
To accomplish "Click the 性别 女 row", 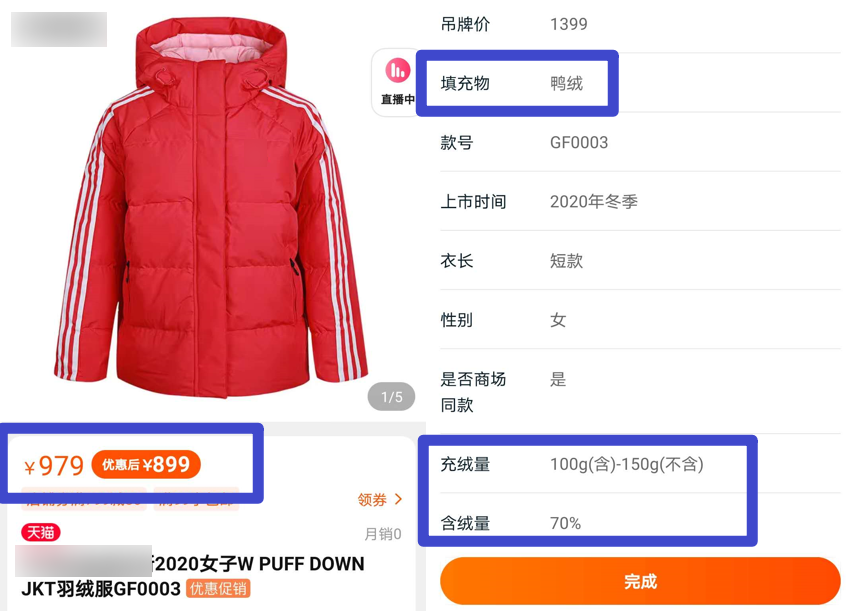I will [640, 320].
